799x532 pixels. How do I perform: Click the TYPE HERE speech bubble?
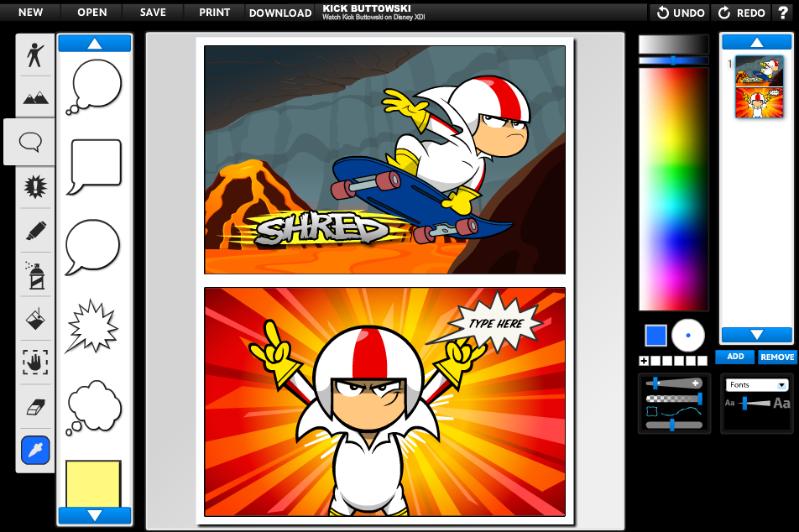pos(494,323)
